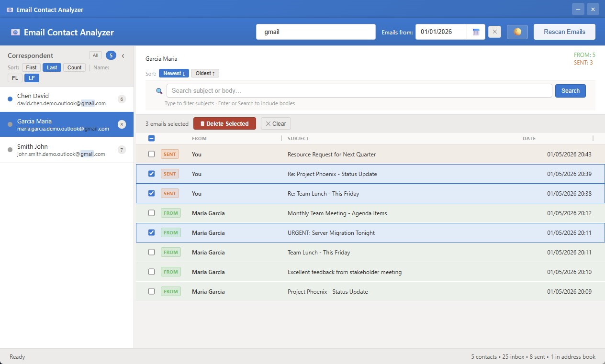
Task: Open the Excellent feedback from stakeholder meeting subject
Action: (x=345, y=272)
